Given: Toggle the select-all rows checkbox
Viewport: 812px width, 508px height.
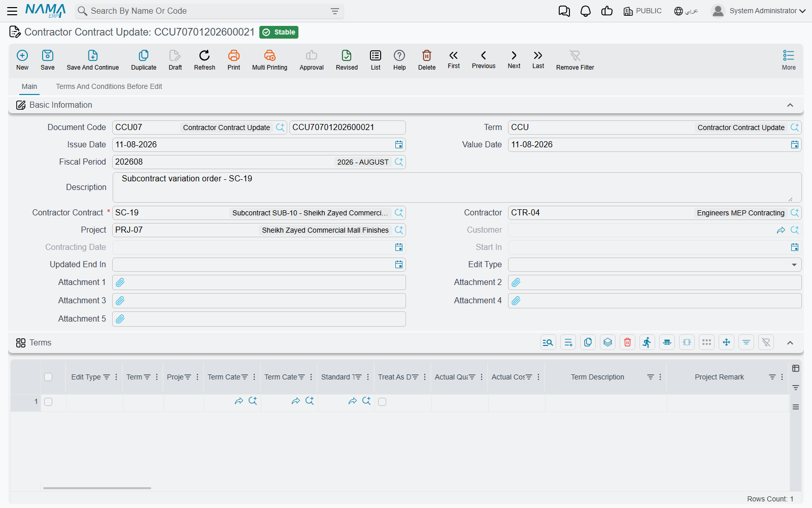Looking at the screenshot, I should click(48, 377).
